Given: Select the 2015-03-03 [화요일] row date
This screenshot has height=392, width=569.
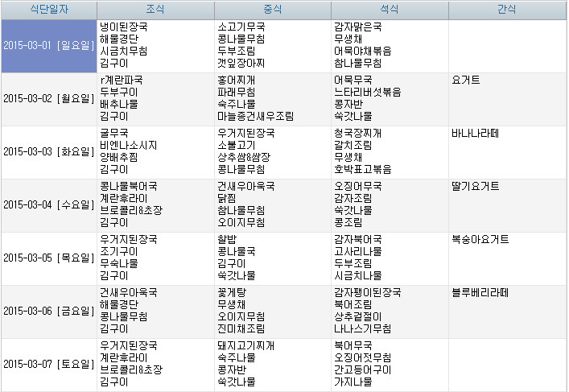Looking at the screenshot, I should click(x=48, y=151).
